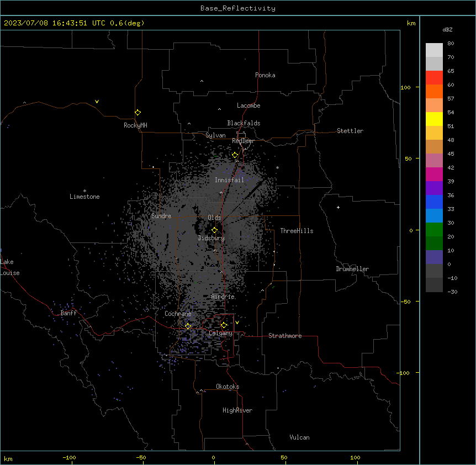476x465 pixels.
Task: Click the Didsbury town label
Action: [x=211, y=238]
